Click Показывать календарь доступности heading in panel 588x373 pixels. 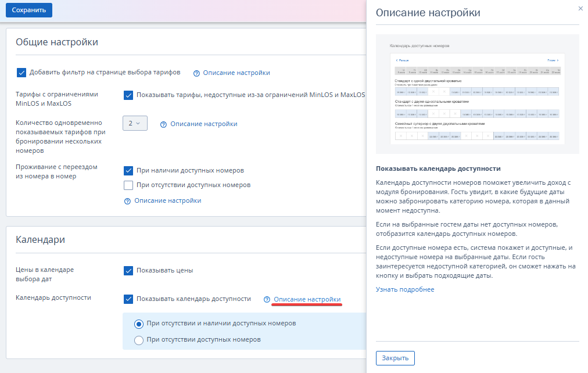click(x=438, y=168)
